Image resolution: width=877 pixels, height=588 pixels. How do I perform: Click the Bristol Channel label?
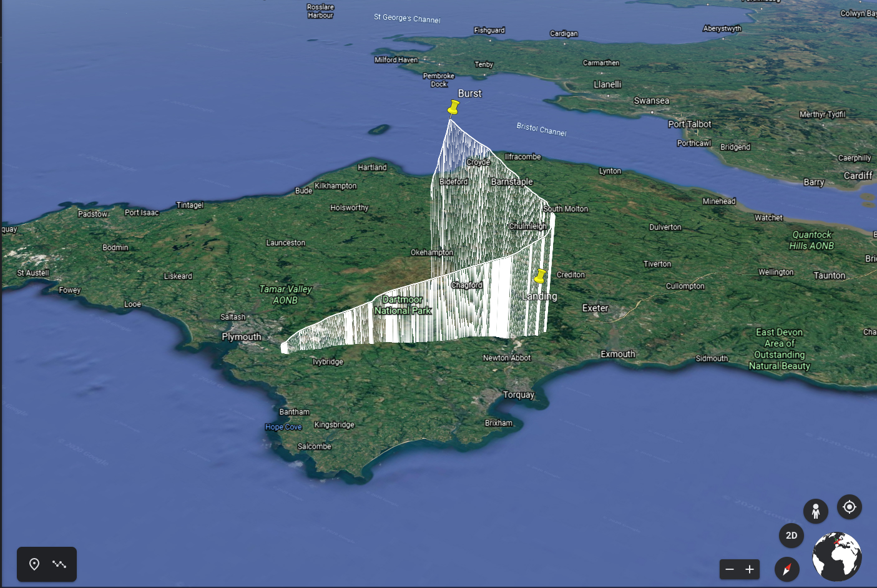click(x=541, y=129)
